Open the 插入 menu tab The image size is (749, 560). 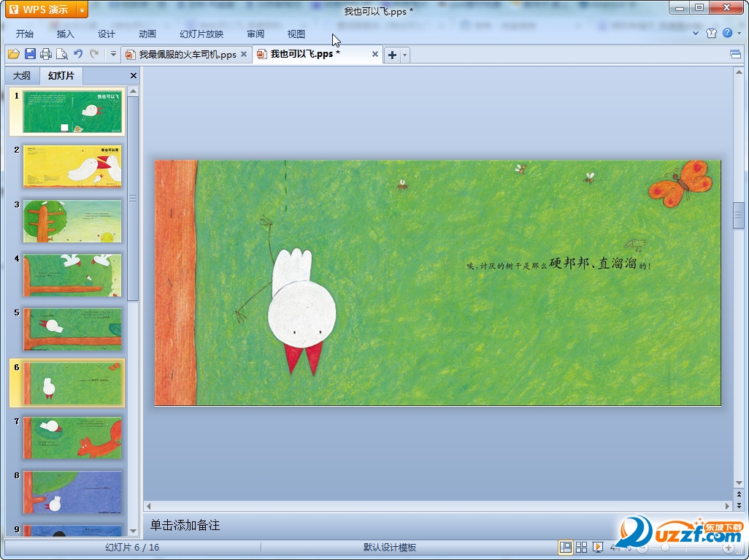point(66,34)
